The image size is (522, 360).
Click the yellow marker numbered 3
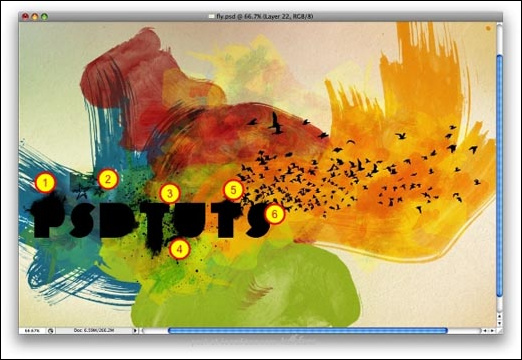coord(170,194)
